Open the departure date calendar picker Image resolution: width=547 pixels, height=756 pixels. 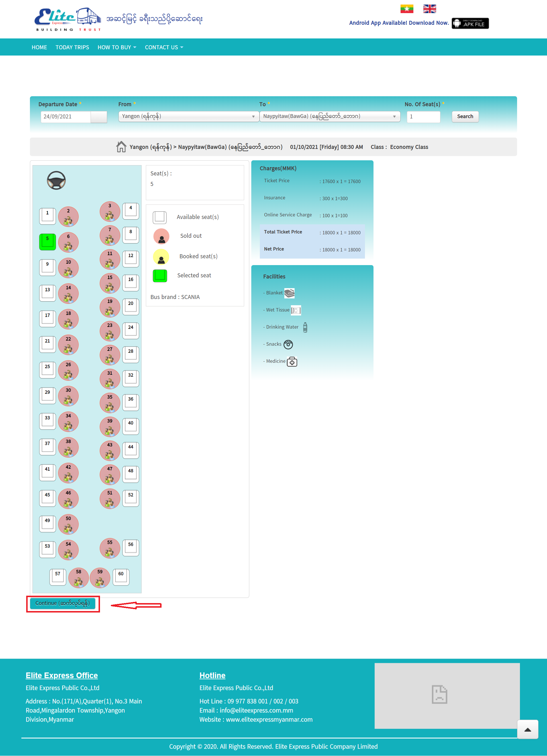(99, 117)
